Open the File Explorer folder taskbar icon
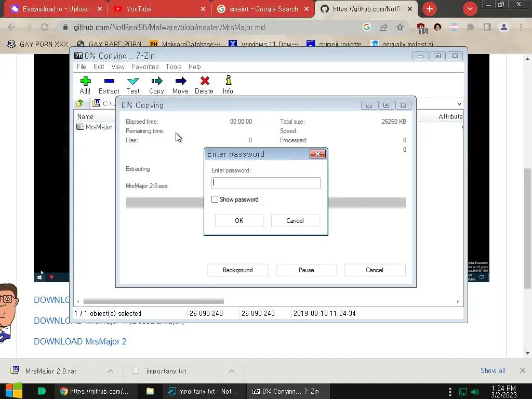Viewport: 532px width, 399px height. tap(150, 391)
